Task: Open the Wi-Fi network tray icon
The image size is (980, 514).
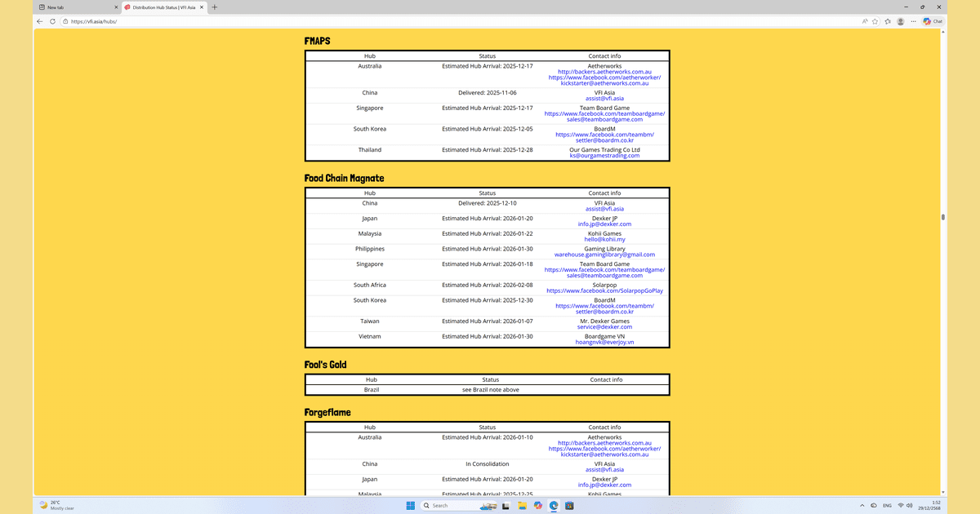Action: (x=902, y=506)
